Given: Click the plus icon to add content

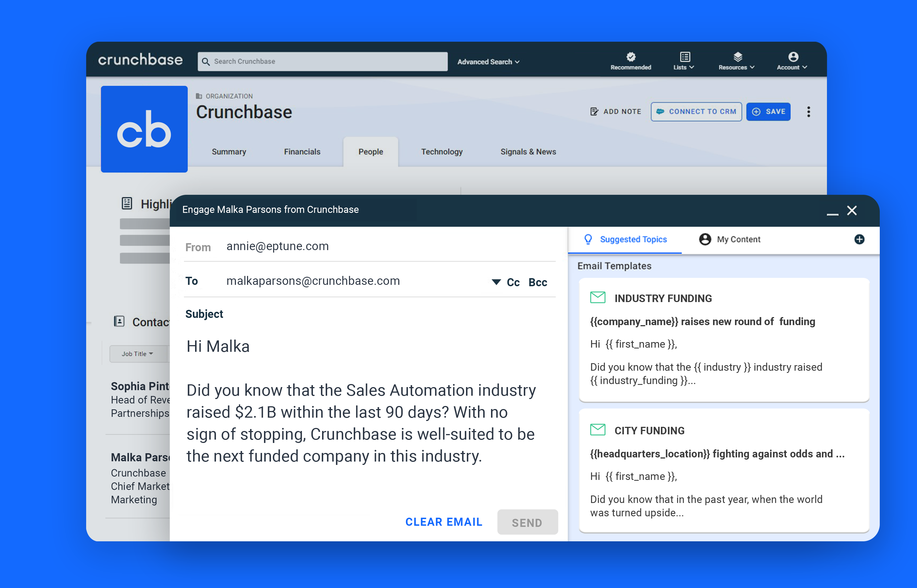Looking at the screenshot, I should point(859,240).
